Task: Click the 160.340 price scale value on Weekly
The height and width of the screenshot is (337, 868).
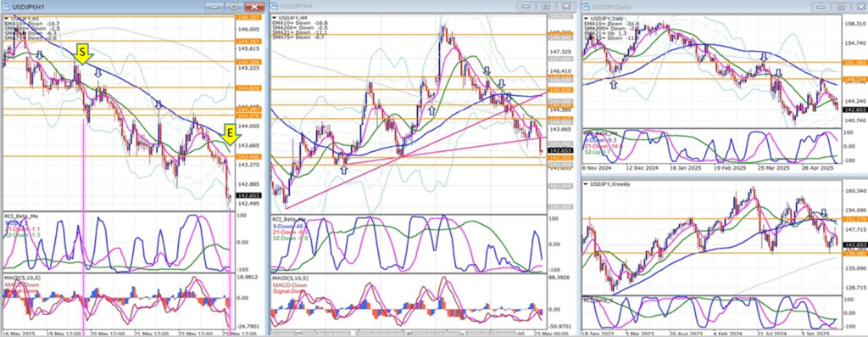Action: [x=855, y=191]
